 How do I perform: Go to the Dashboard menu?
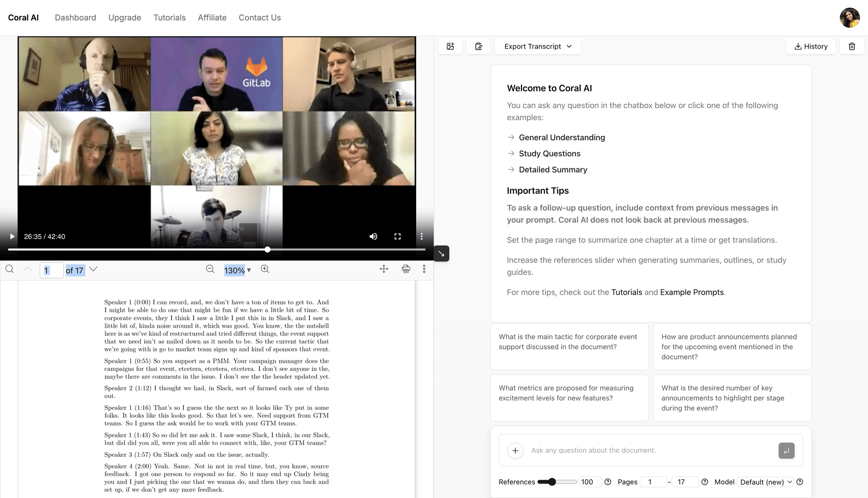click(75, 17)
